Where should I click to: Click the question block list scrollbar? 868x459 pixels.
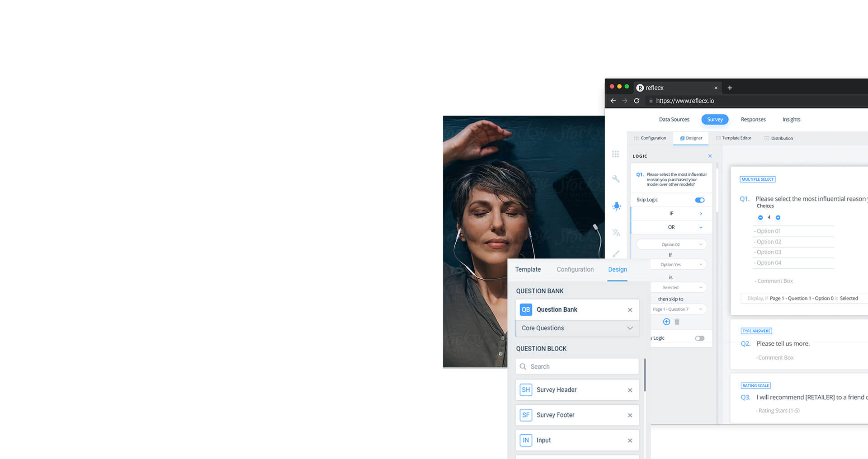(x=645, y=375)
